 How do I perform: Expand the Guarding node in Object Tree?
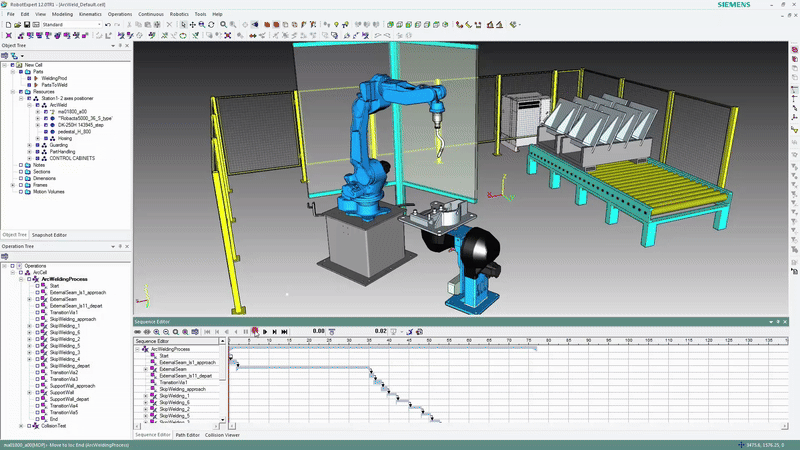click(x=29, y=145)
